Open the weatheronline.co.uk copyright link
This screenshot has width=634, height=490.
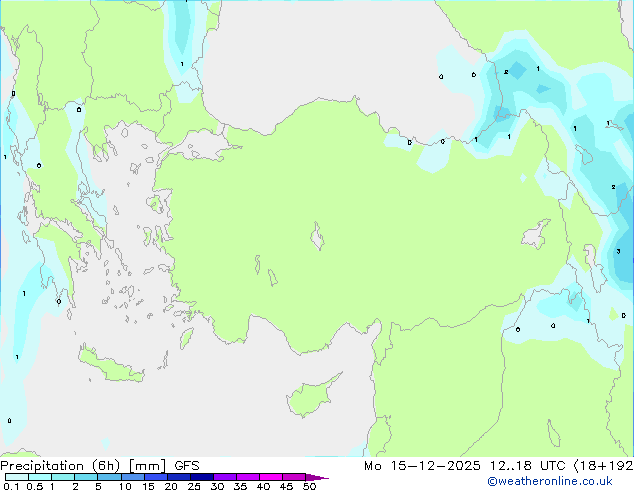[550, 481]
